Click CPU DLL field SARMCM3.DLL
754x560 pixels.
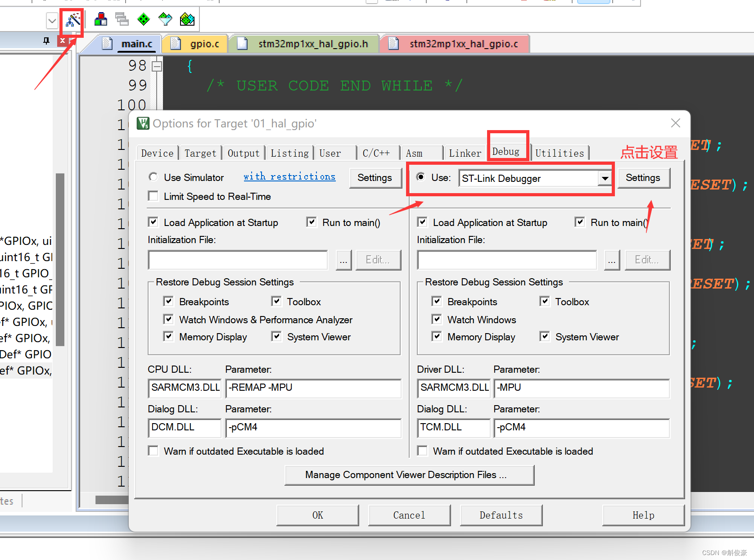point(185,388)
